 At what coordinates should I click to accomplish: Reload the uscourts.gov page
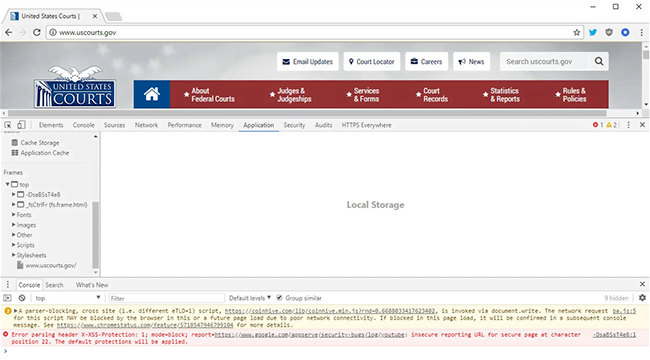coord(36,32)
